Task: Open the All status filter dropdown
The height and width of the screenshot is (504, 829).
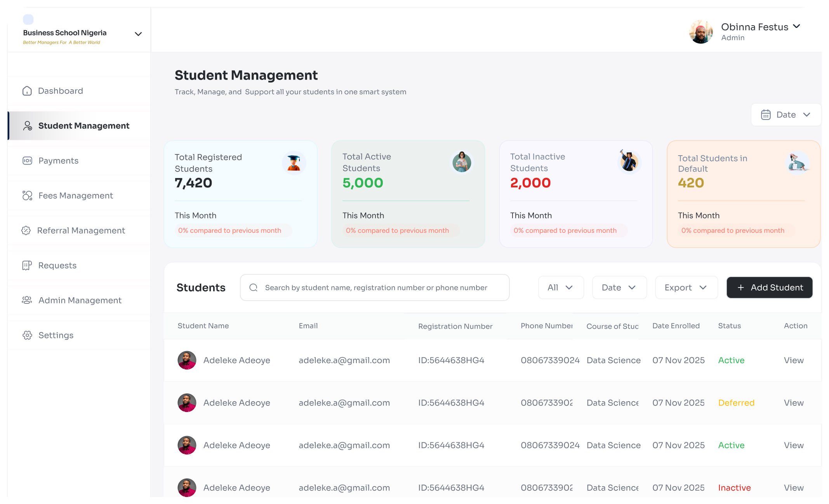Action: point(561,288)
